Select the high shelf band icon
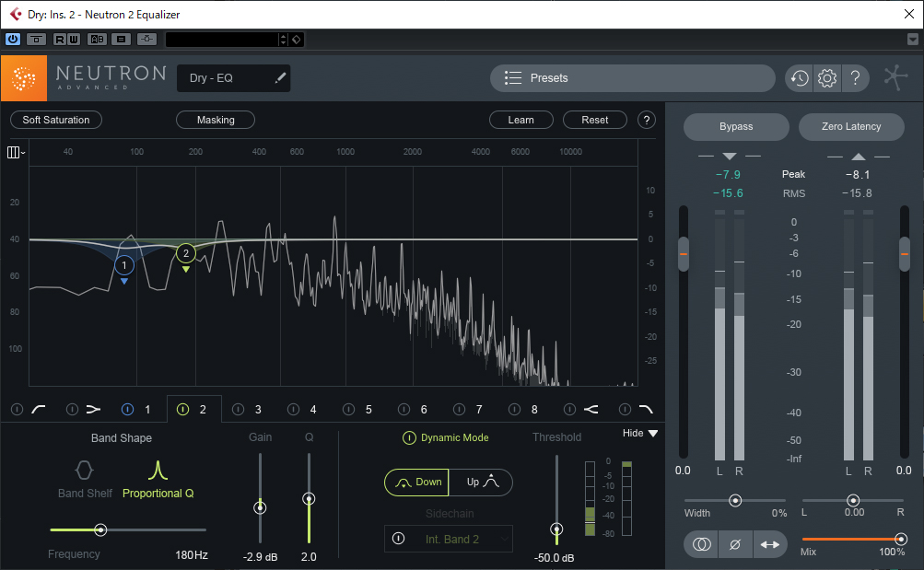Image resolution: width=924 pixels, height=570 pixels. [591, 409]
